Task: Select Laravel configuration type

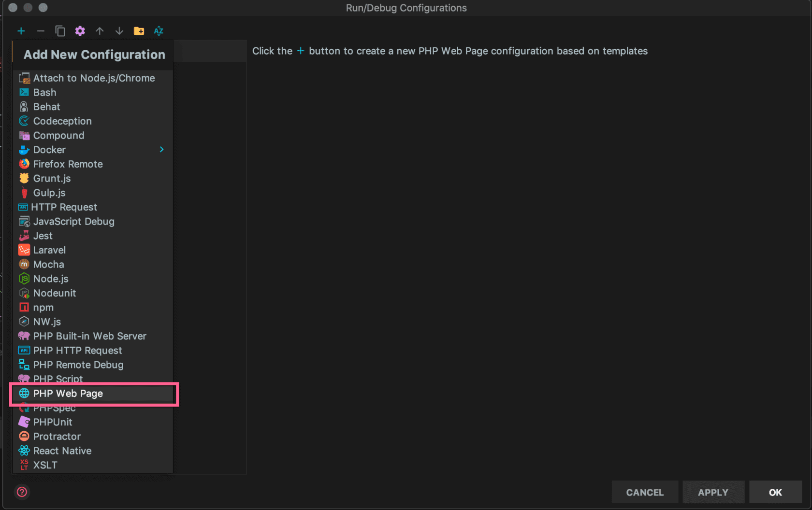Action: tap(49, 250)
